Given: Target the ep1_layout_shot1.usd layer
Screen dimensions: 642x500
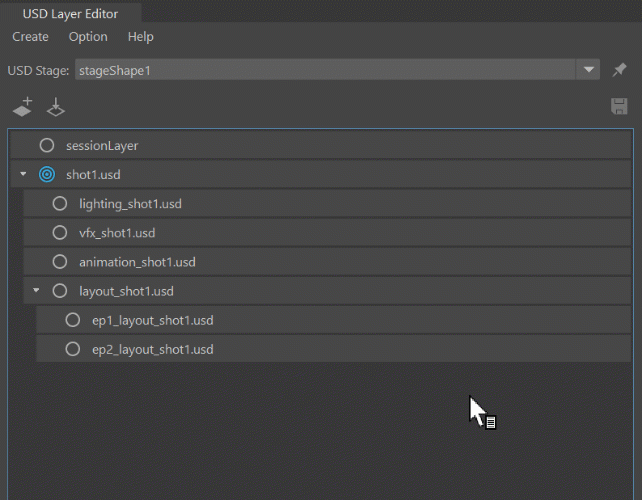Looking at the screenshot, I should (73, 320).
